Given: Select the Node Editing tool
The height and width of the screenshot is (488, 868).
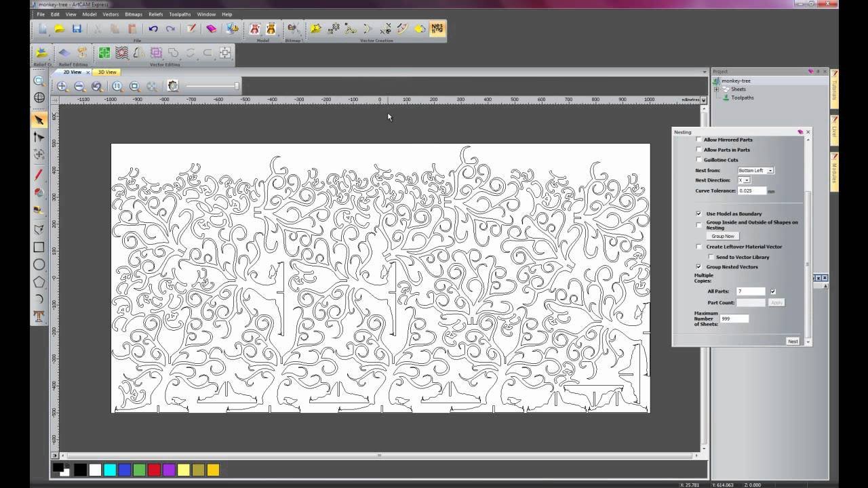Looking at the screenshot, I should (x=39, y=138).
